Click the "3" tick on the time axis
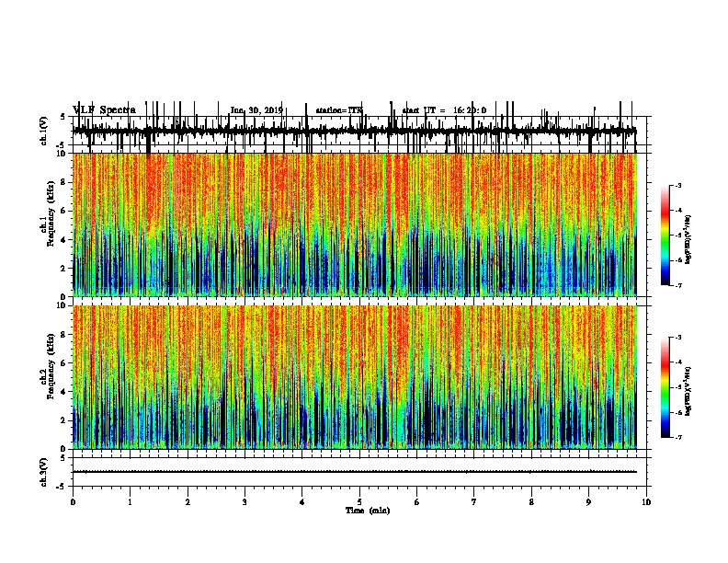This screenshot has width=728, height=563. [x=245, y=502]
